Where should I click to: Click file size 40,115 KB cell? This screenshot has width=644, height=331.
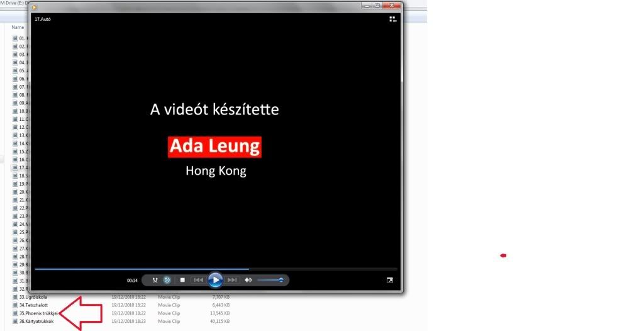(x=219, y=322)
